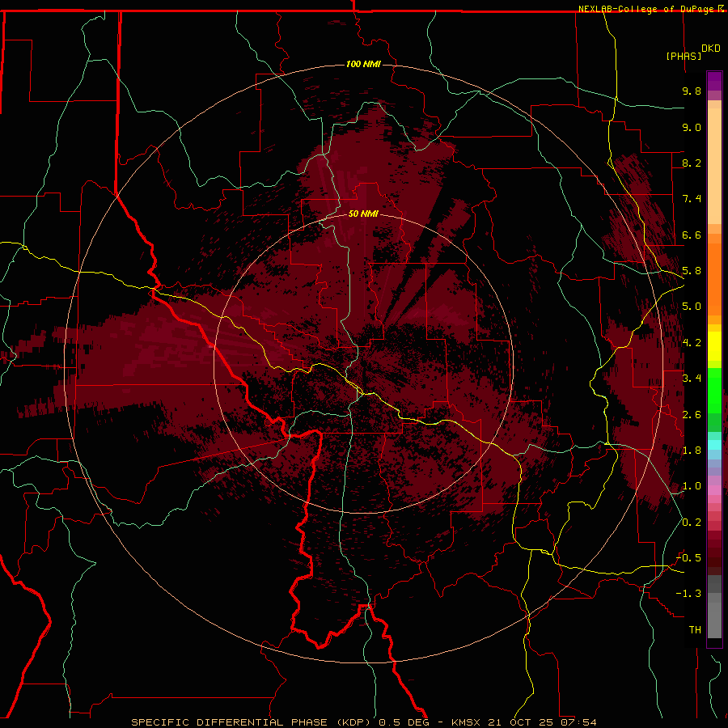The height and width of the screenshot is (728, 728).
Task: Click the 8.2 value on the scale
Action: coord(692,163)
